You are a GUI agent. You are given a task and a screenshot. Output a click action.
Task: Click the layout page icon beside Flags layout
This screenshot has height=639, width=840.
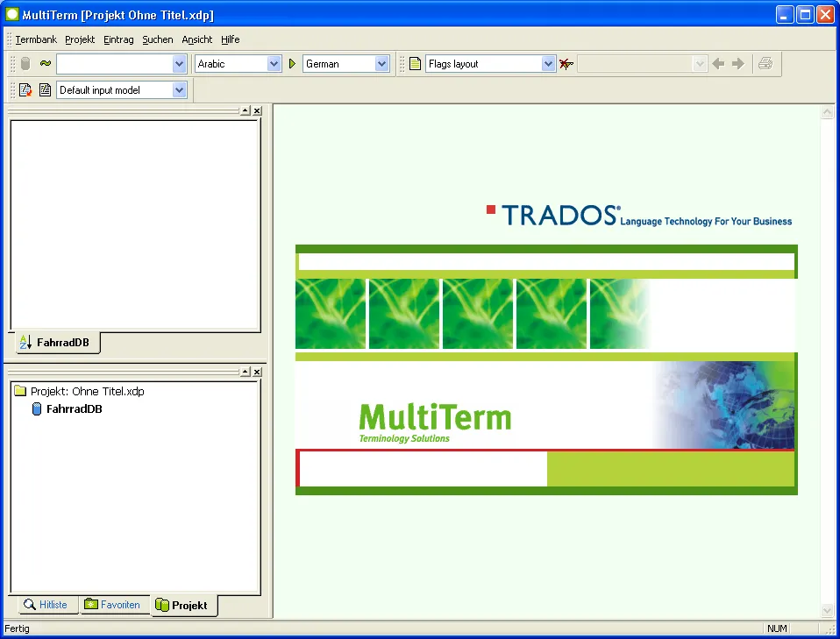coord(416,64)
